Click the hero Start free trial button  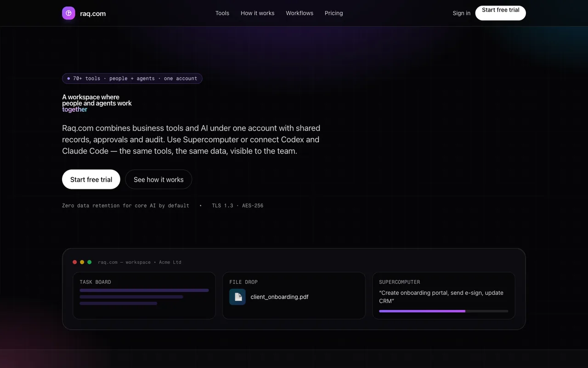click(x=91, y=179)
